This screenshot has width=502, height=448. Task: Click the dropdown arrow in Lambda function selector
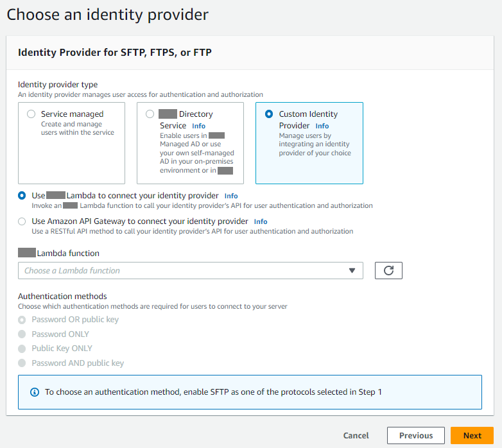[352, 270]
